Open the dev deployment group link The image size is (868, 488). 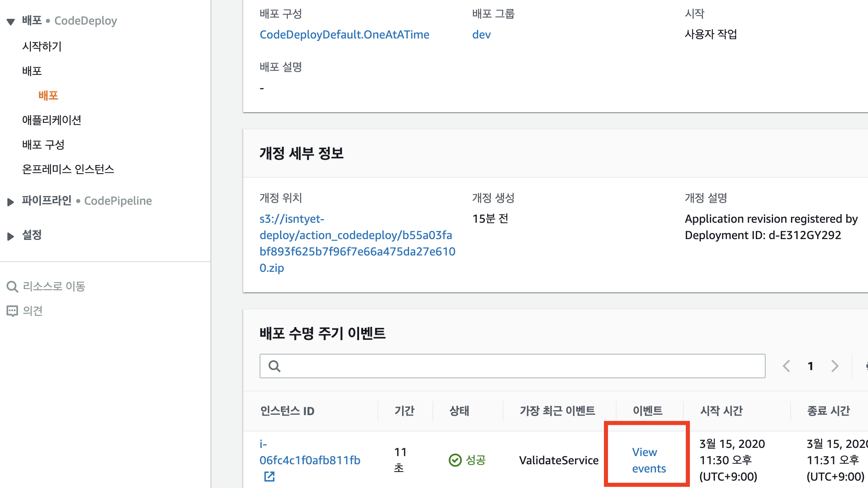[x=481, y=34]
